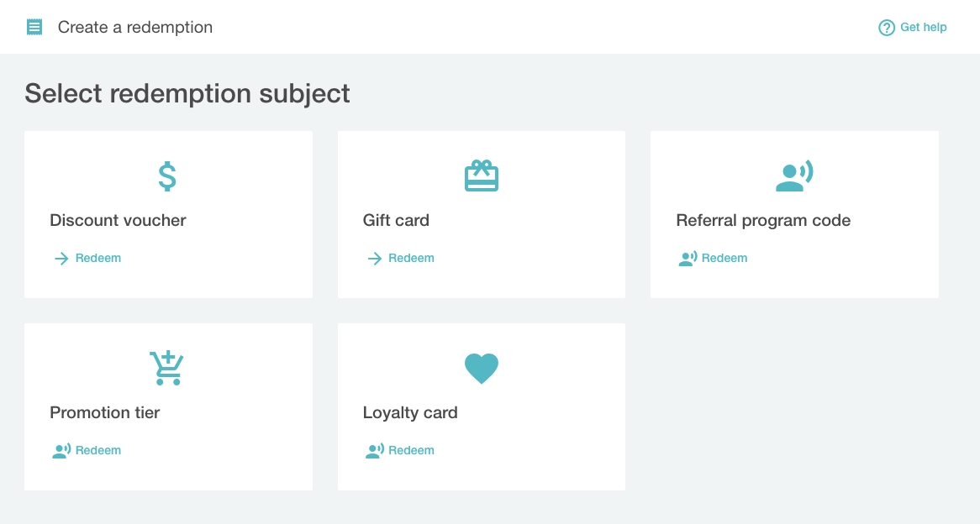Click the gift card box icon
Viewport: 980px width, 524px height.
tap(482, 176)
